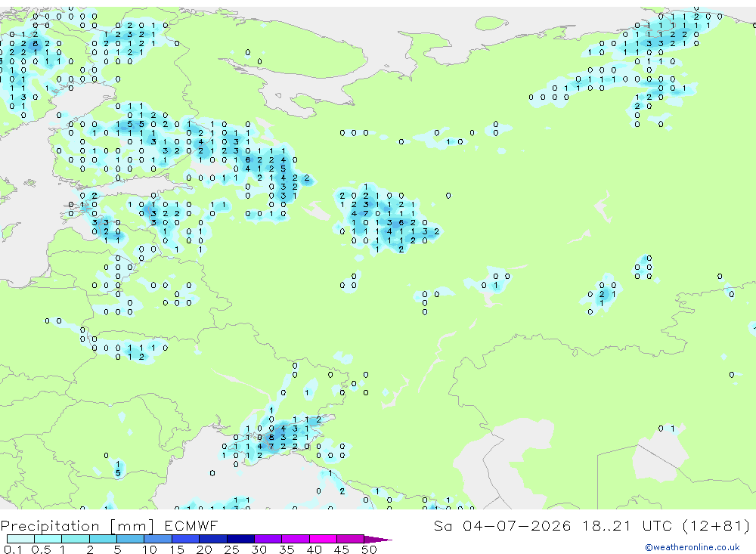Click the 2–5 mm sky-blue legend swatch
Image resolution: width=756 pixels, height=554 pixels.
103,539
